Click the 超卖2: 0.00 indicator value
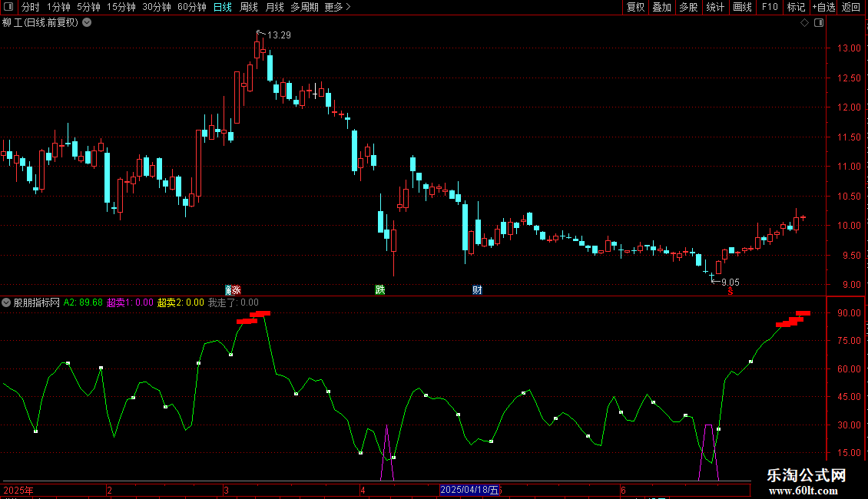The height and width of the screenshot is (499, 868). tap(181, 302)
